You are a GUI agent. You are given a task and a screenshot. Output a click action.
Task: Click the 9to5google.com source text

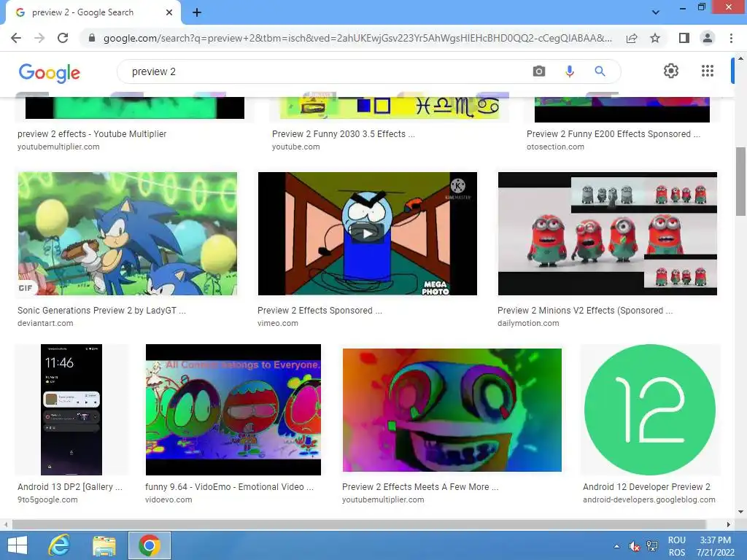pos(47,499)
